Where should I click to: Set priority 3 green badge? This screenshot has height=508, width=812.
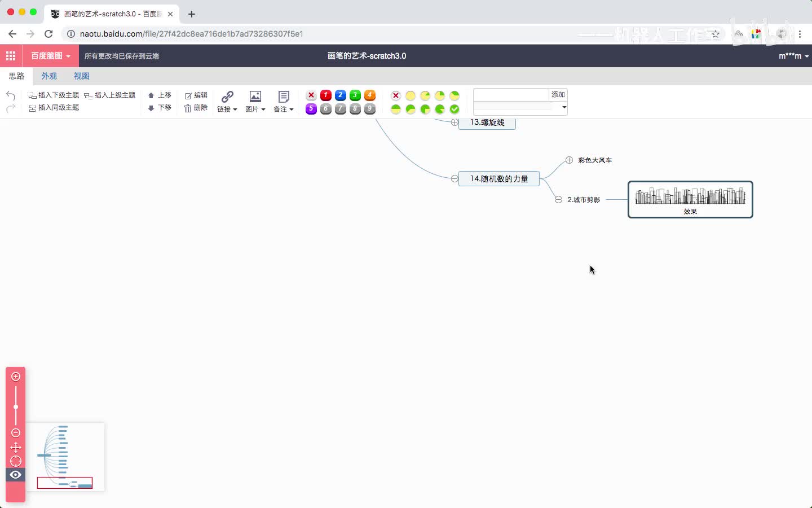[x=355, y=95]
